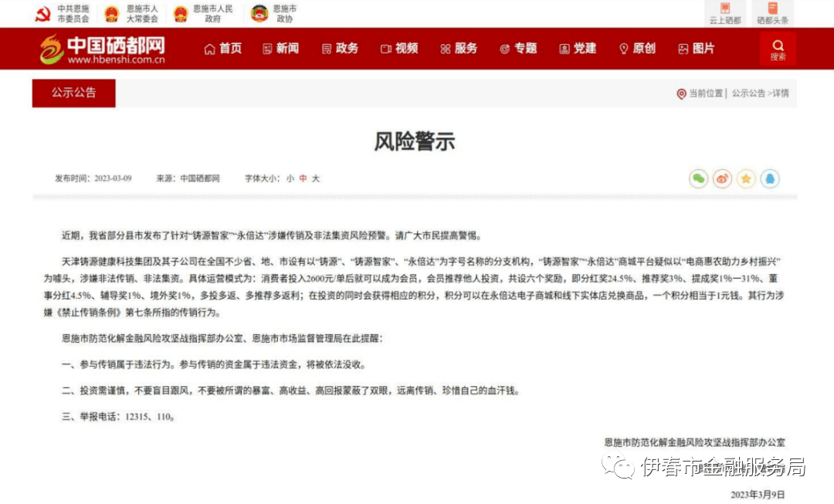The image size is (834, 504).
Task: Click the star favorite icon
Action: (746, 178)
